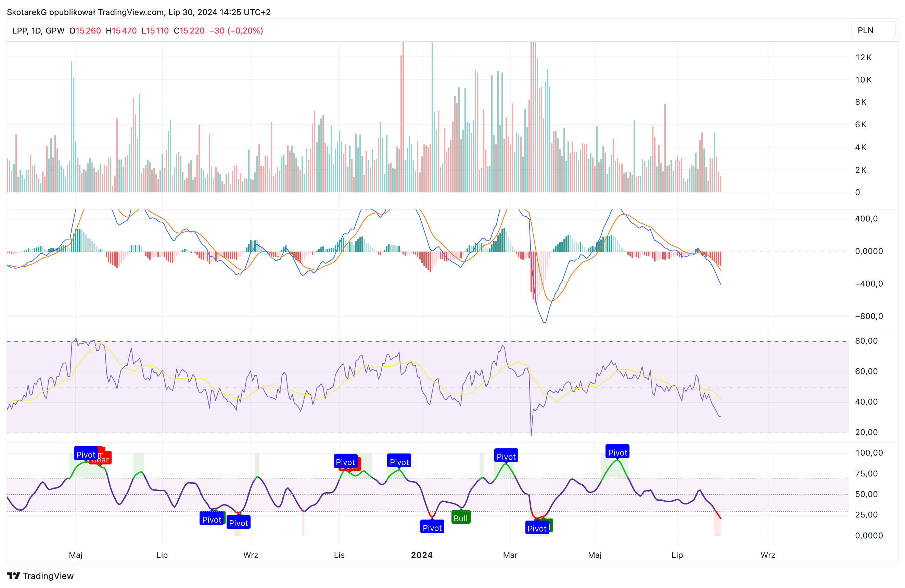
Task: Click the 4 K volume axis label
Action: click(x=861, y=148)
